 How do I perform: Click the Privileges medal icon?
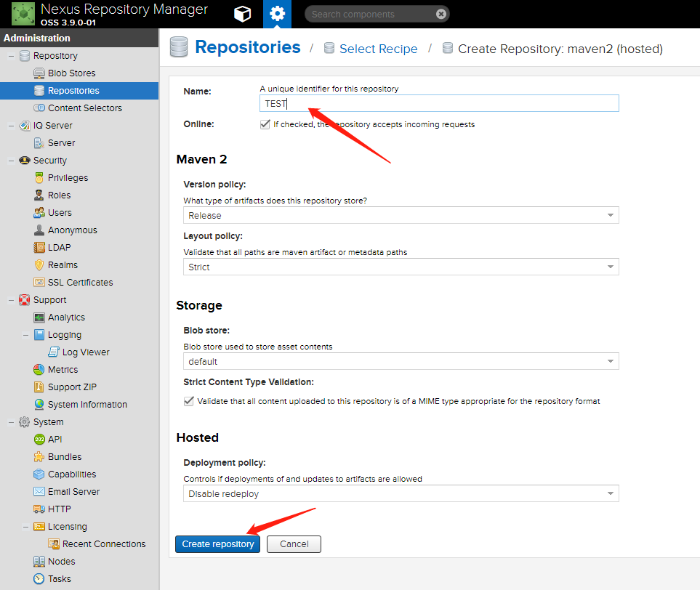click(39, 177)
